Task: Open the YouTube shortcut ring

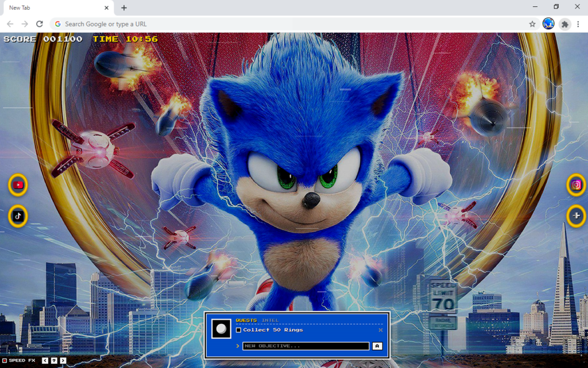Action: coord(18,185)
